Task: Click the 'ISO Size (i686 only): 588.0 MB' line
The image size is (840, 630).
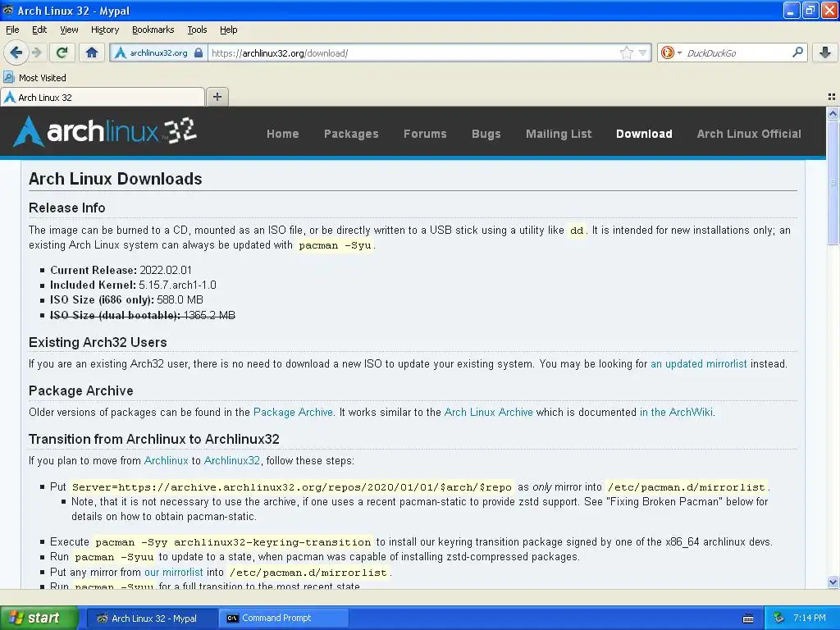Action: point(126,300)
